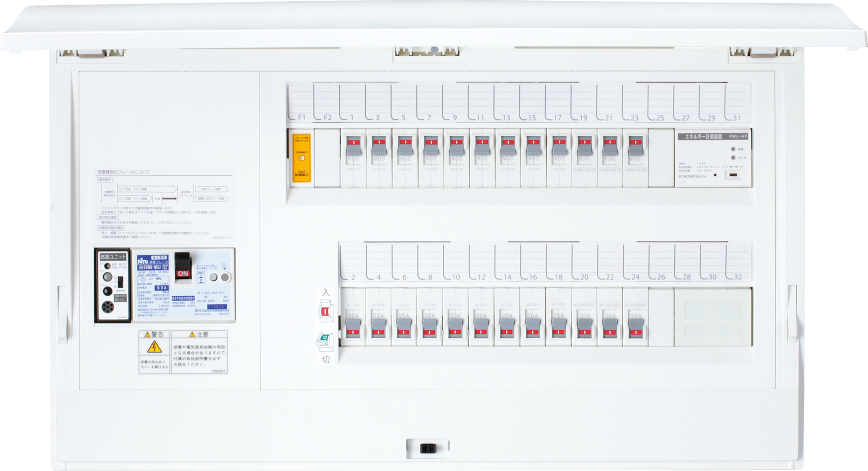Toggle the breaker under circuit label 21

point(610,146)
